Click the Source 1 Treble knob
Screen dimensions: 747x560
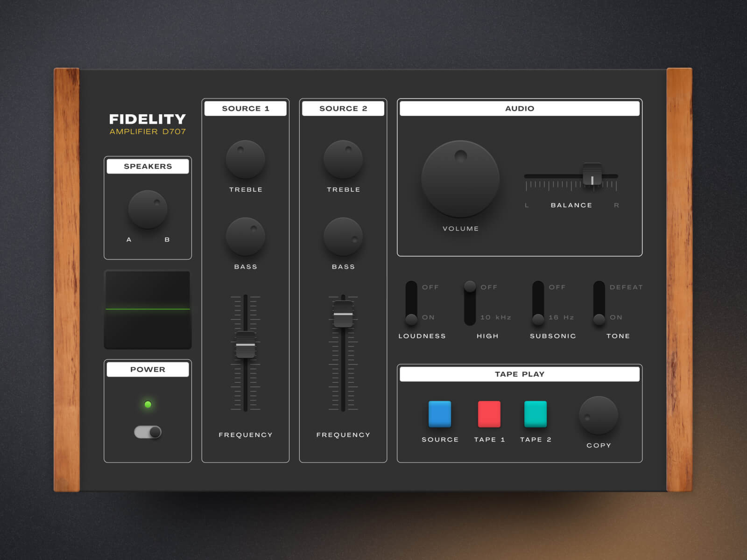(x=245, y=160)
